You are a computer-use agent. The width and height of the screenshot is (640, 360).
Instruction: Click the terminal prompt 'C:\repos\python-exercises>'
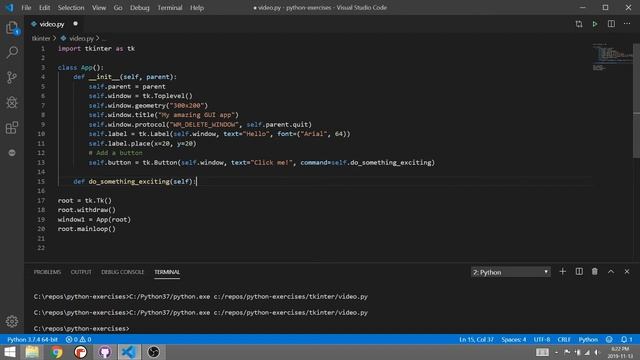(81, 328)
